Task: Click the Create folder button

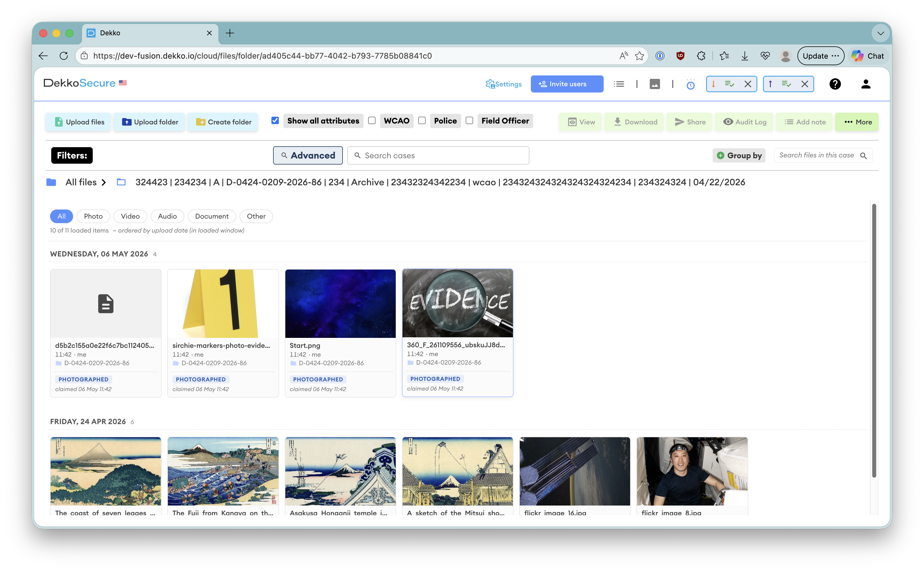Action: click(223, 122)
